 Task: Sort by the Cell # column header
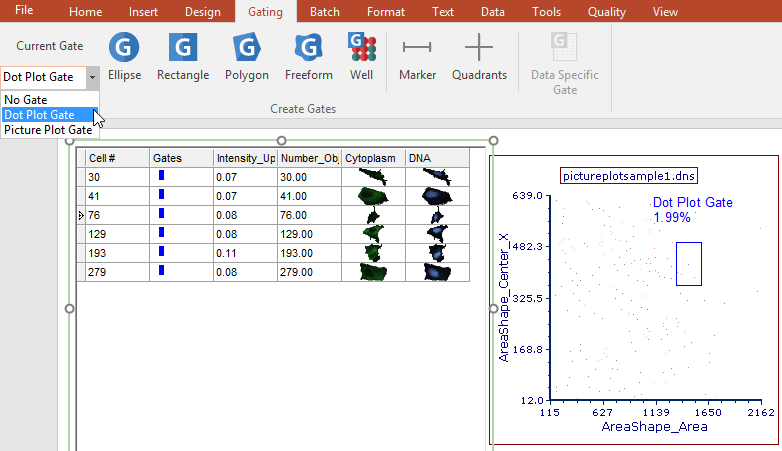click(x=117, y=158)
